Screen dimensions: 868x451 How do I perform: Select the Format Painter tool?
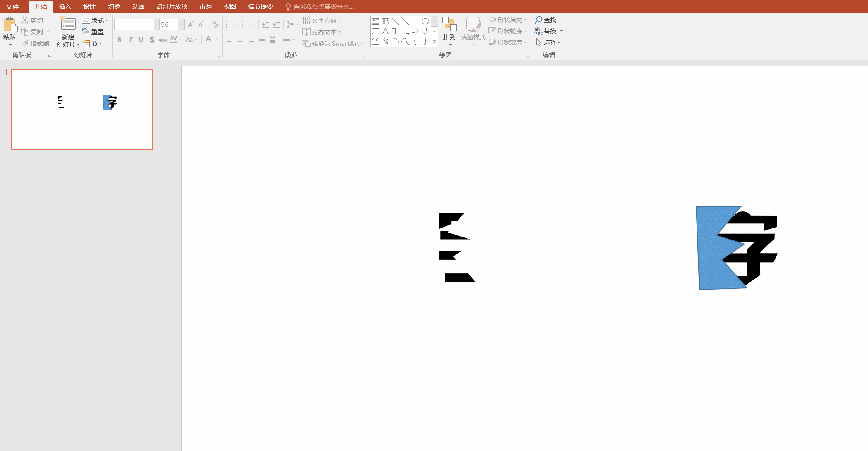pyautogui.click(x=36, y=43)
